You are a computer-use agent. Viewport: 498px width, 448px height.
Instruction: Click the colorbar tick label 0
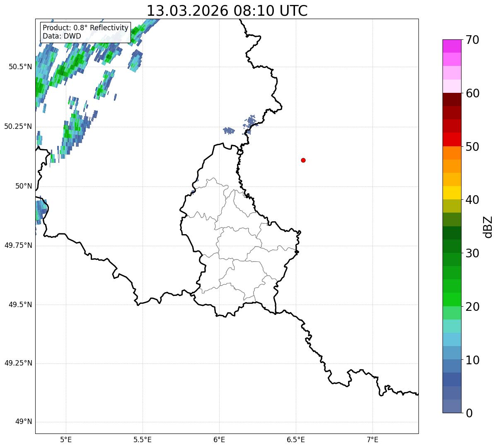tap(469, 413)
